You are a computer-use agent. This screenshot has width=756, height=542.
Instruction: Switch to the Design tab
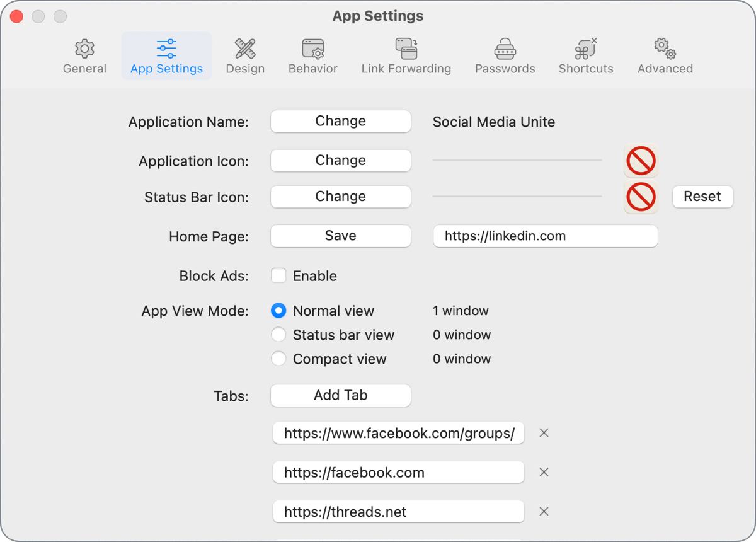click(245, 57)
